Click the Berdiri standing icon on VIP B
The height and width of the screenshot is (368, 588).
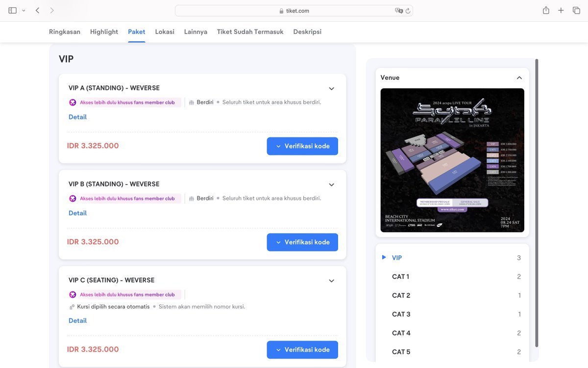tap(192, 199)
